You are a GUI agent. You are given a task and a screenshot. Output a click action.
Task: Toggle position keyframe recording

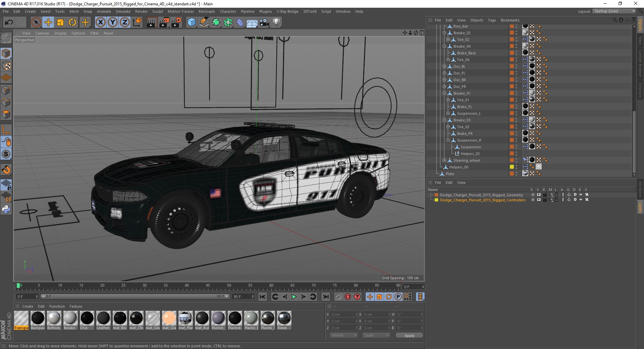(x=370, y=297)
